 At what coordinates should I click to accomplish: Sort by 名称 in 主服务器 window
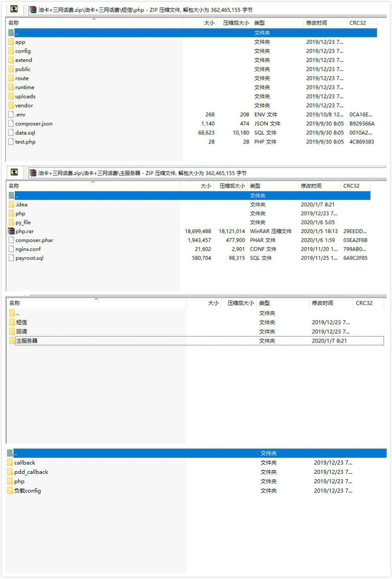click(x=93, y=186)
